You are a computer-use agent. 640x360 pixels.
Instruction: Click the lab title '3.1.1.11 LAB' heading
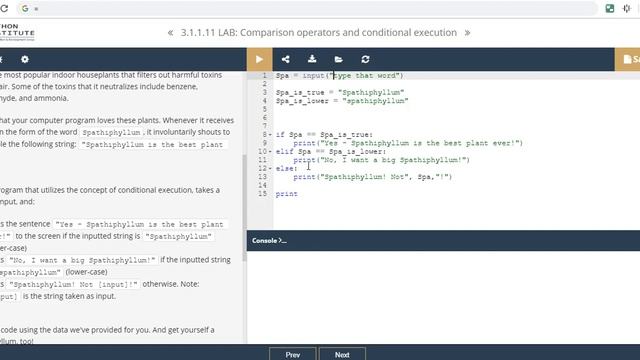pos(319,33)
